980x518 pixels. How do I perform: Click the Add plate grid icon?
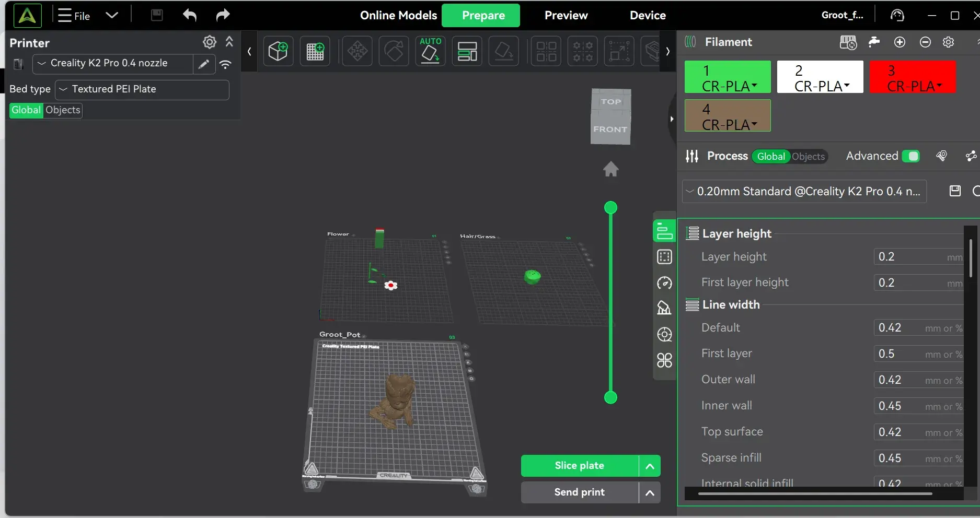point(315,51)
